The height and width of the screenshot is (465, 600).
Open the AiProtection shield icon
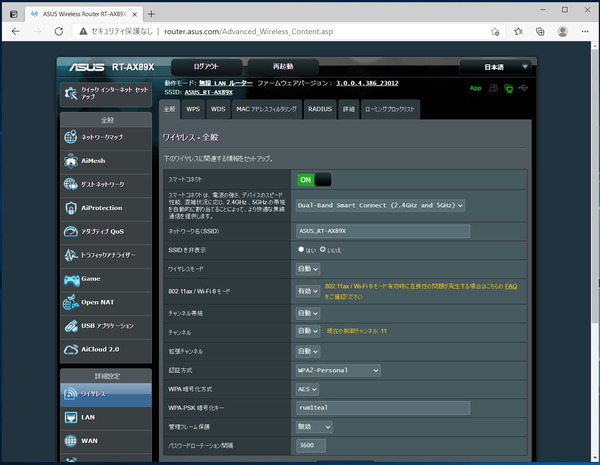71,208
